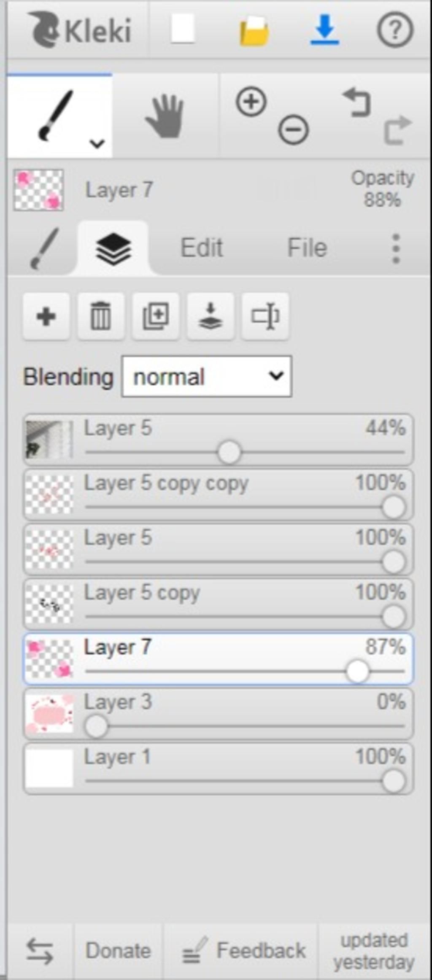
Task: Merge layer down using the merge icon
Action: pyautogui.click(x=211, y=316)
